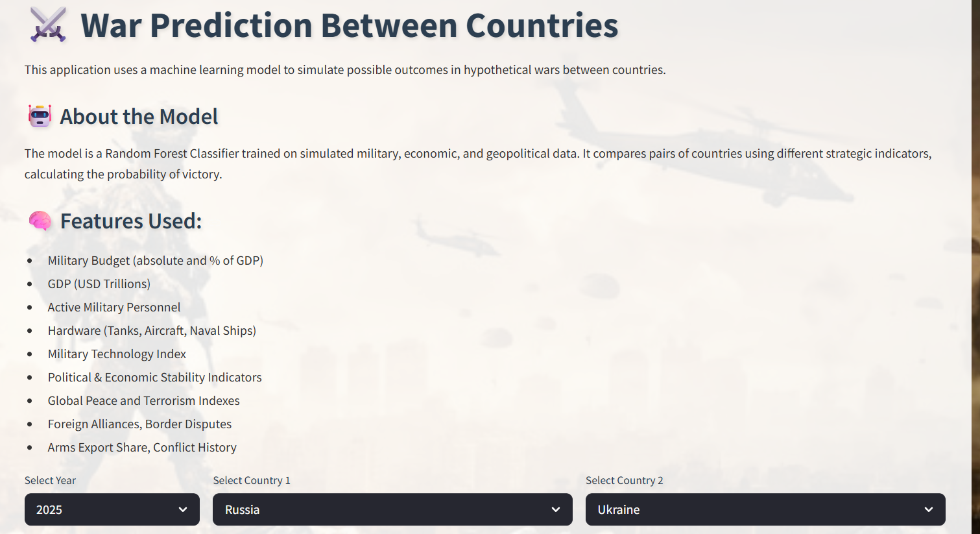Click the pink brain icon near Features Used

point(40,221)
